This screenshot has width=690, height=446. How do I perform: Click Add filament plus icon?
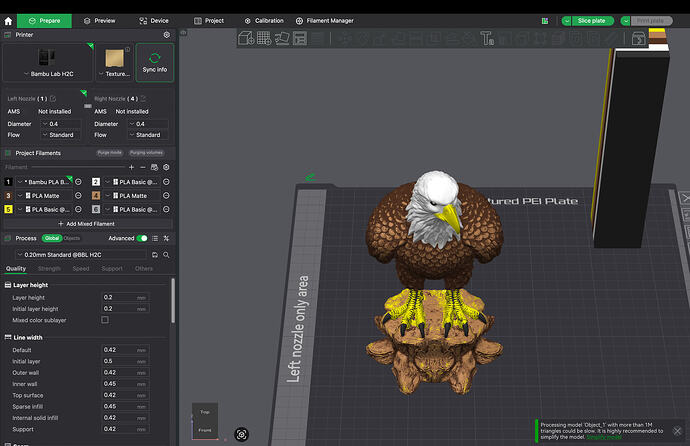(131, 167)
